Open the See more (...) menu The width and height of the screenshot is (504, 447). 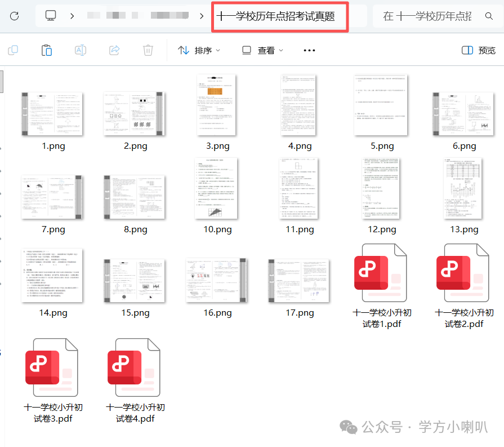pyautogui.click(x=309, y=50)
